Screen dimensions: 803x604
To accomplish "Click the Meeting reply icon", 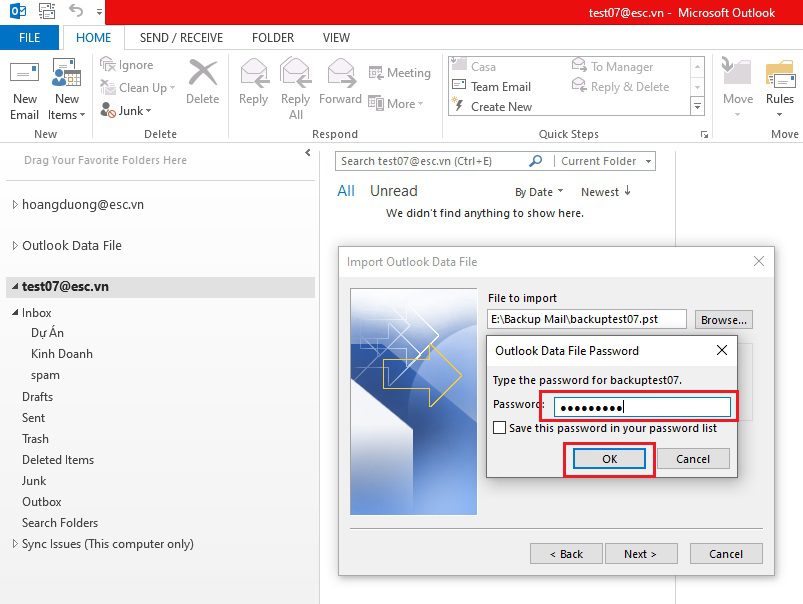I will pos(375,73).
